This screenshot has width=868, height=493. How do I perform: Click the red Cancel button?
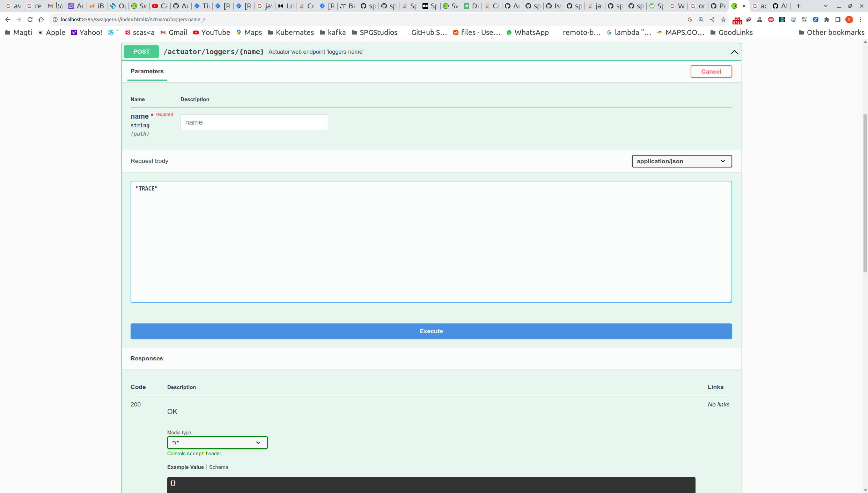coord(711,72)
